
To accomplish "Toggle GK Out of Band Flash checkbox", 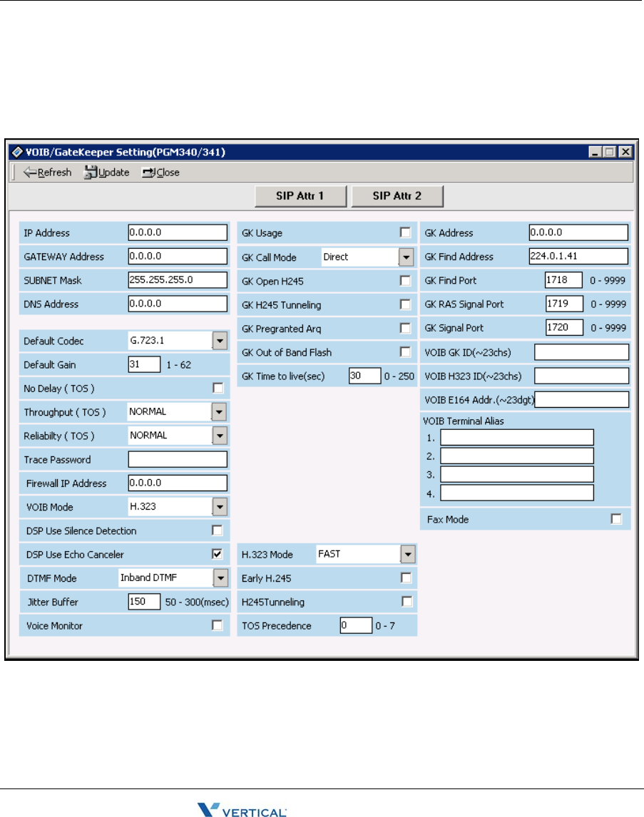I will click(x=405, y=351).
